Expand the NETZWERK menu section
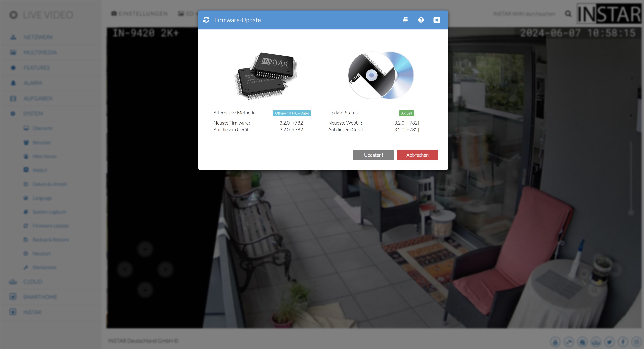Image resolution: width=644 pixels, height=349 pixels. [38, 37]
